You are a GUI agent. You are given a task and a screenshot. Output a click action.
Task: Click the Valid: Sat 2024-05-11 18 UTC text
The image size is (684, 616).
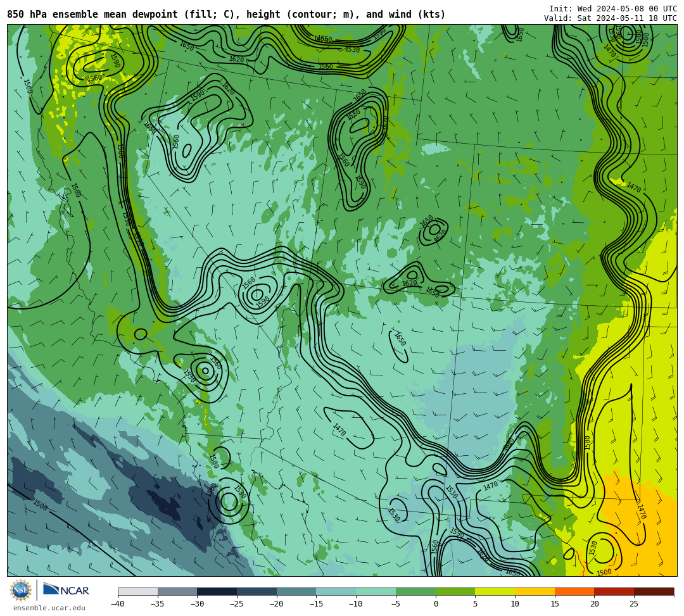pyautogui.click(x=611, y=18)
